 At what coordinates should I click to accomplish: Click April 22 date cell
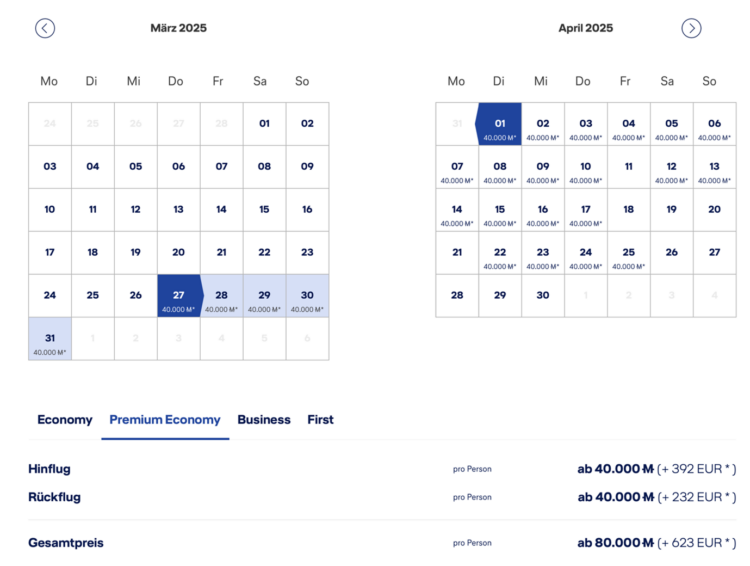[x=500, y=253]
